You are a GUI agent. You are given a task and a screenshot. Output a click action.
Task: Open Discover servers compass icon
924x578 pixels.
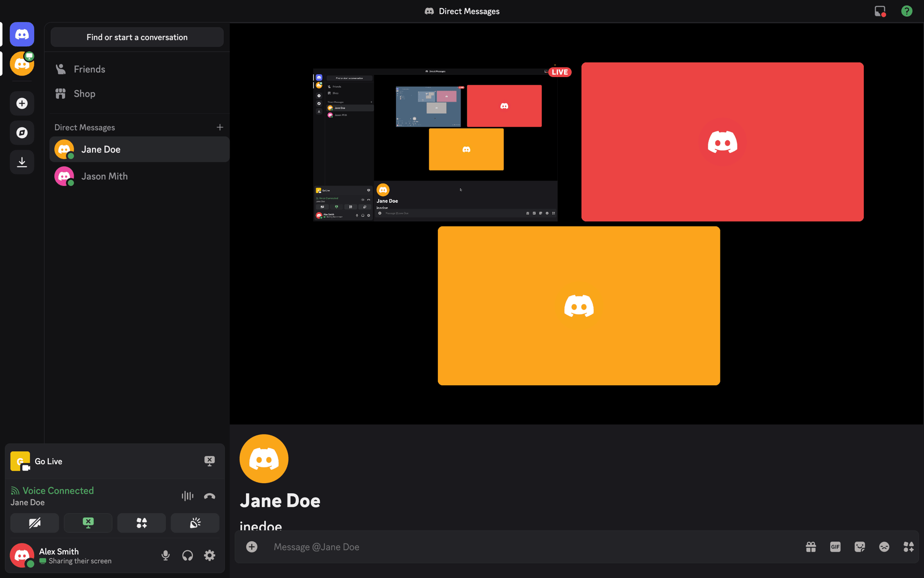pos(22,132)
